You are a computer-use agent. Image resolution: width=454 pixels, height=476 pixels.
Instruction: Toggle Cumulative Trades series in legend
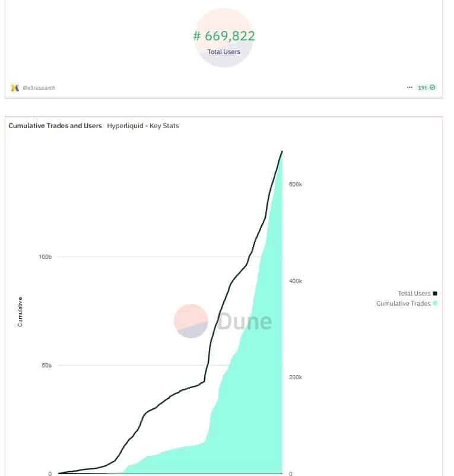click(x=403, y=303)
